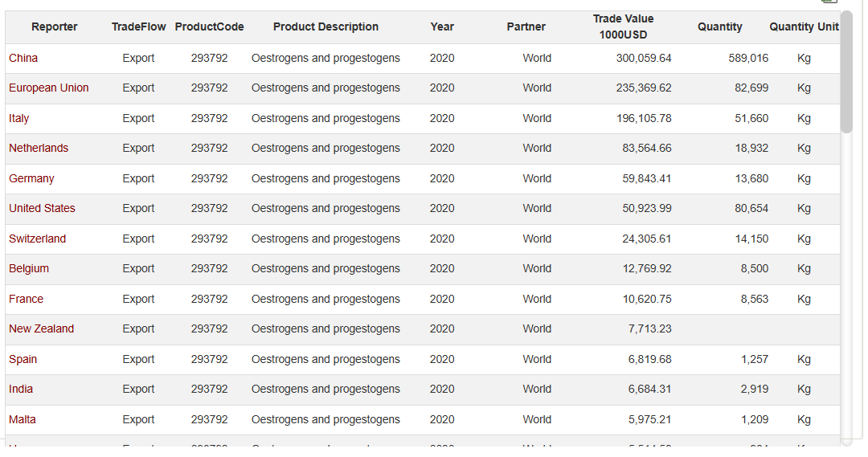868x457 pixels.
Task: Select France quantity 8,563
Action: 755,300
